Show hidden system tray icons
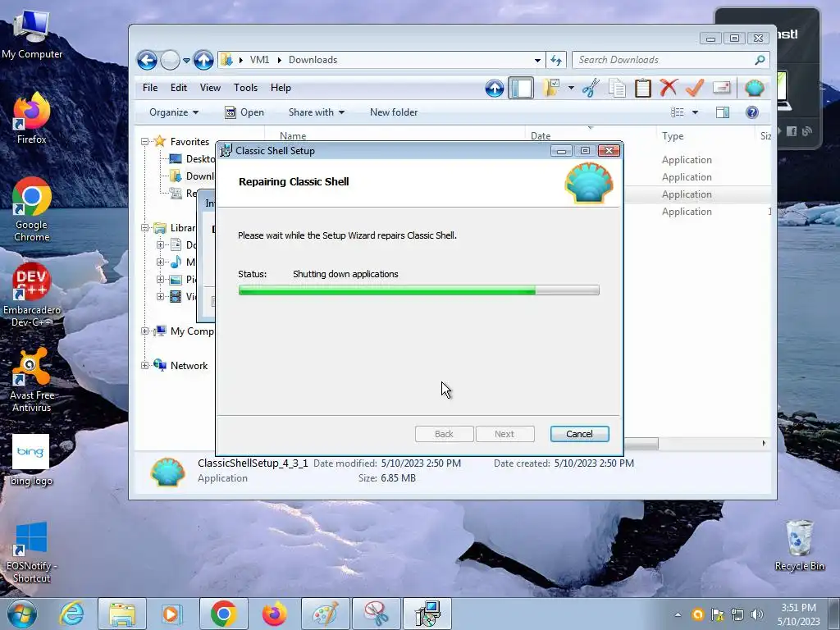 pyautogui.click(x=678, y=614)
